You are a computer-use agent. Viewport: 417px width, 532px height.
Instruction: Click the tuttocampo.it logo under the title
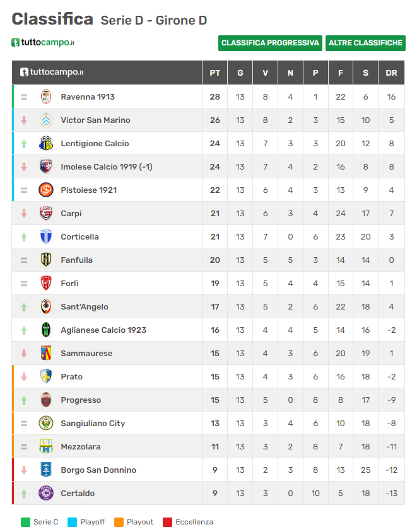coord(43,42)
